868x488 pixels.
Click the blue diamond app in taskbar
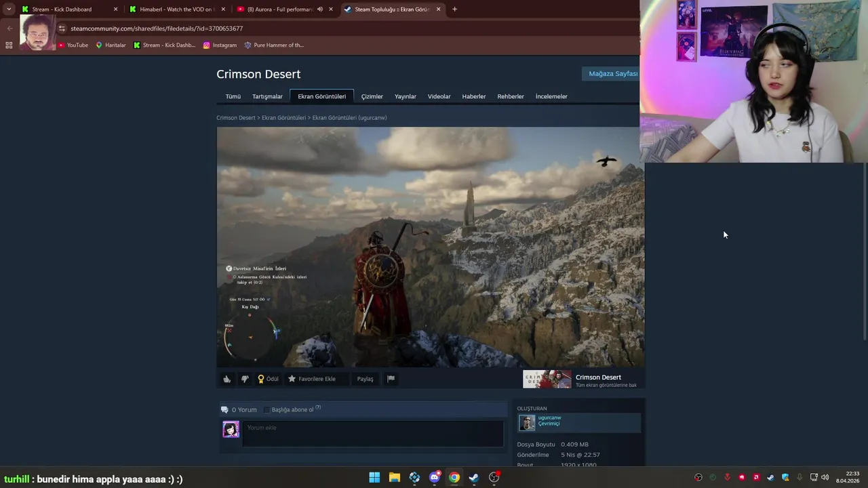414,477
